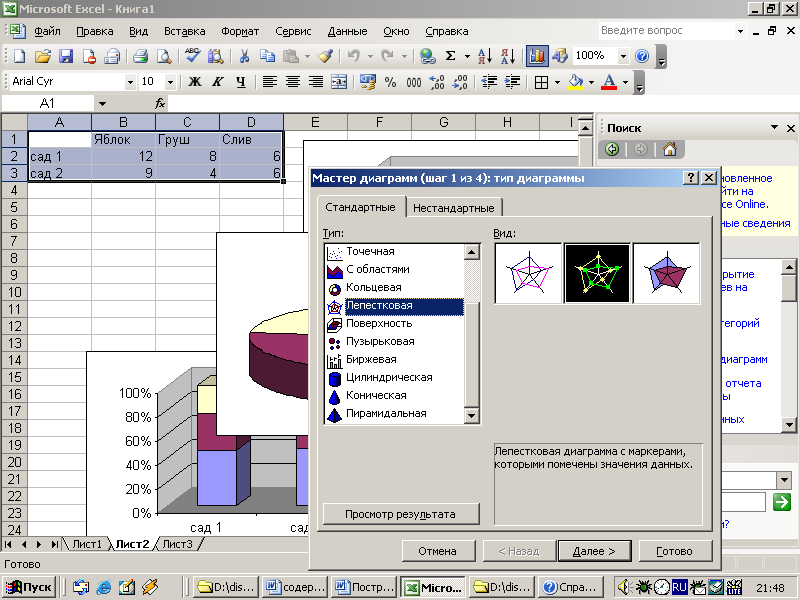Go back in the Поиск task pane
The width and height of the screenshot is (800, 600).
tap(612, 149)
